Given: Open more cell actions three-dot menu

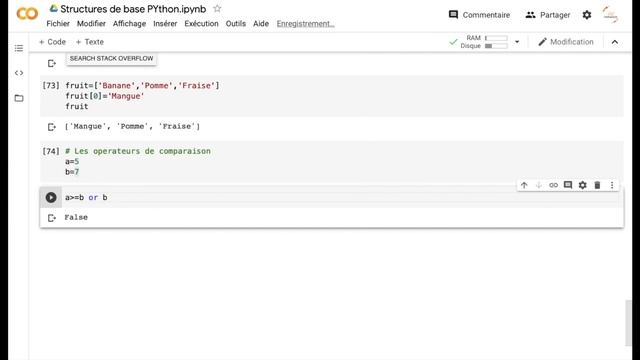Looking at the screenshot, I should pyautogui.click(x=612, y=185).
